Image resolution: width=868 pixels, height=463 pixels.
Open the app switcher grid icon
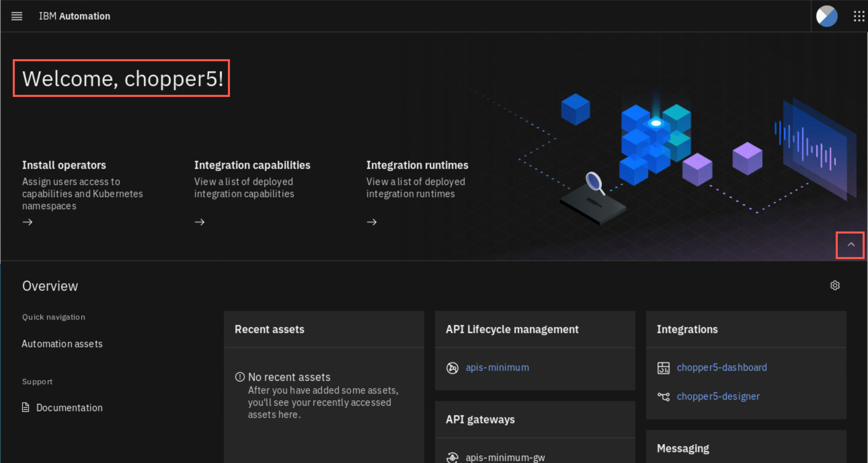click(x=859, y=16)
